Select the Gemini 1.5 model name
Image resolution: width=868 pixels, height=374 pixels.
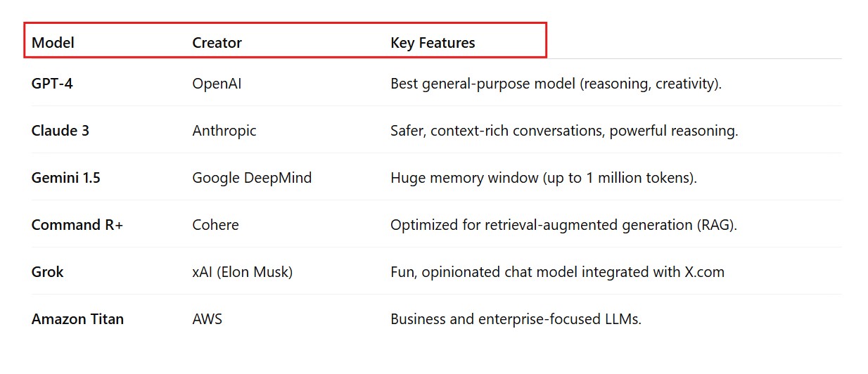[x=66, y=178]
